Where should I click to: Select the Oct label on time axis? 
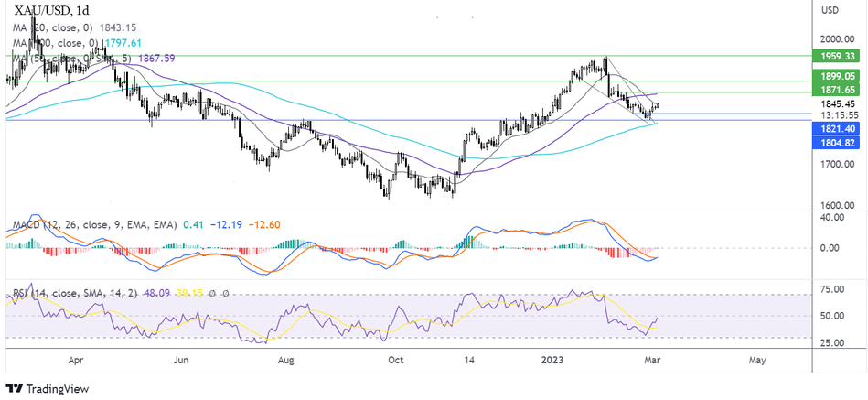[396, 362]
